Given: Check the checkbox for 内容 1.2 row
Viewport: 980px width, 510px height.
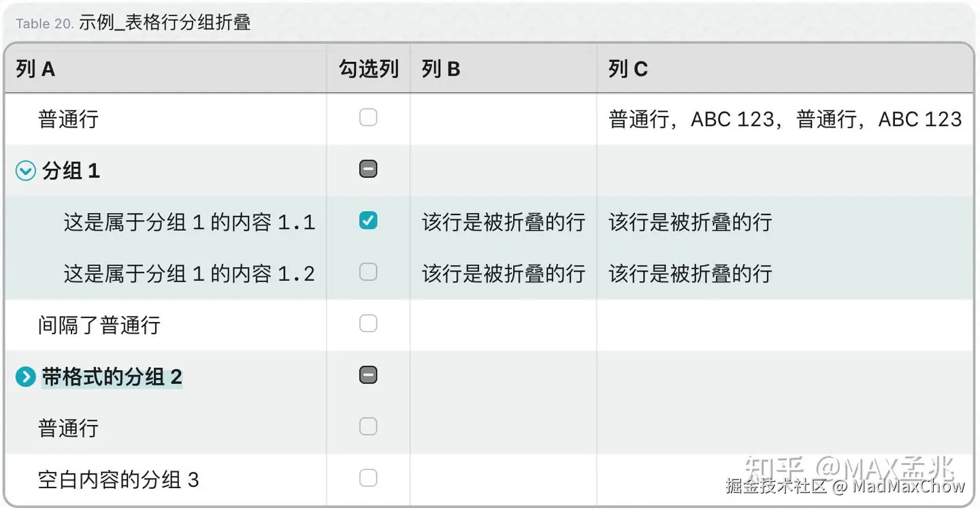Looking at the screenshot, I should [x=368, y=272].
